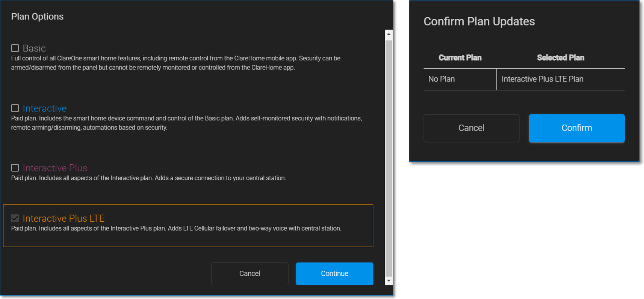Image resolution: width=644 pixels, height=299 pixels.
Task: Click the scrollbar up arrow
Action: [389, 34]
